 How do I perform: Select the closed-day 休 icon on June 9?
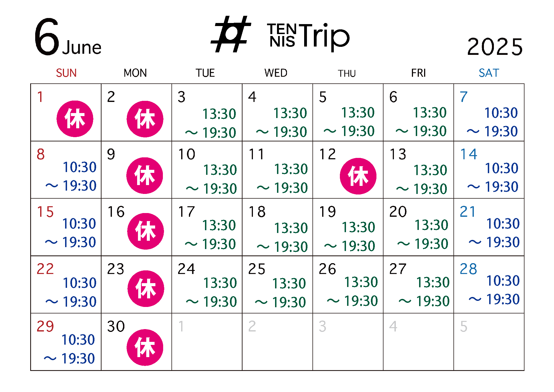coord(145,176)
